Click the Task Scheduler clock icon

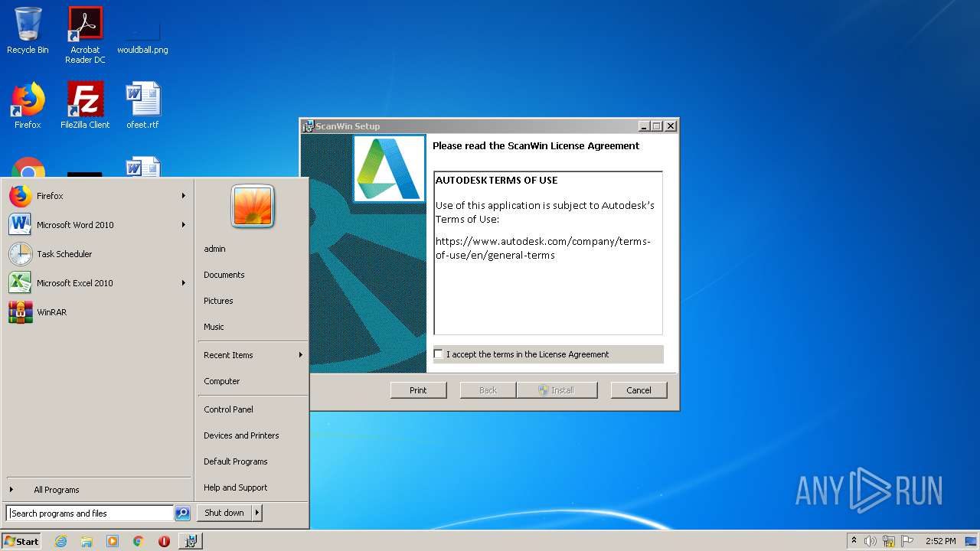pyautogui.click(x=21, y=254)
